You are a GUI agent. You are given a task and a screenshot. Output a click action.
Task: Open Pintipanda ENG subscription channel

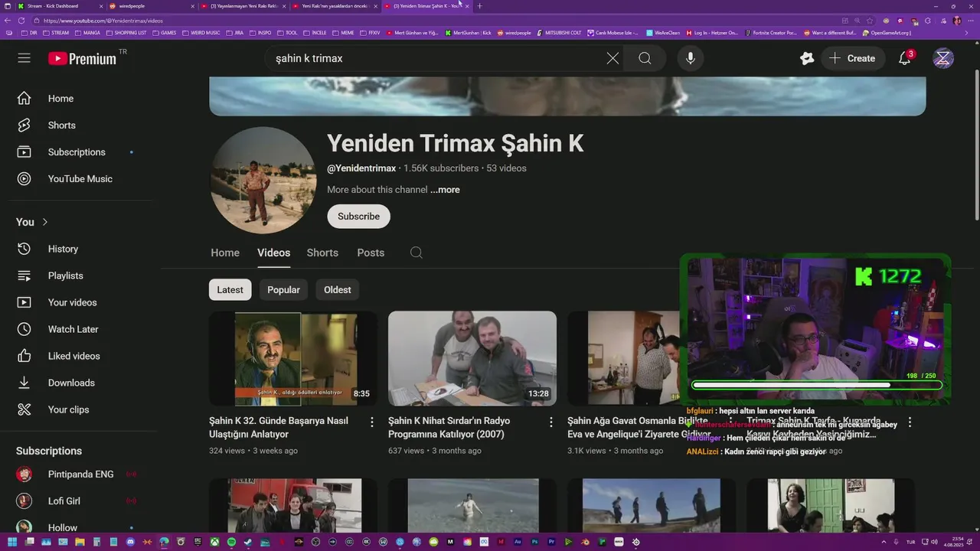(x=80, y=474)
